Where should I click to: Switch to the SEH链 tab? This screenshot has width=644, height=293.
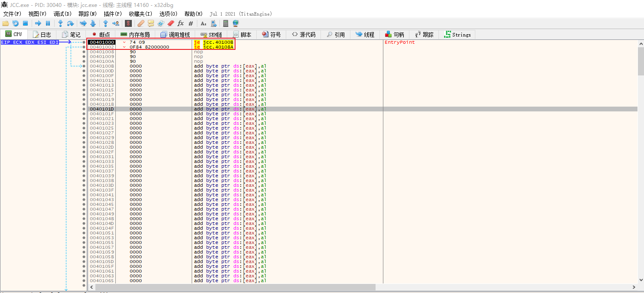[x=211, y=35]
